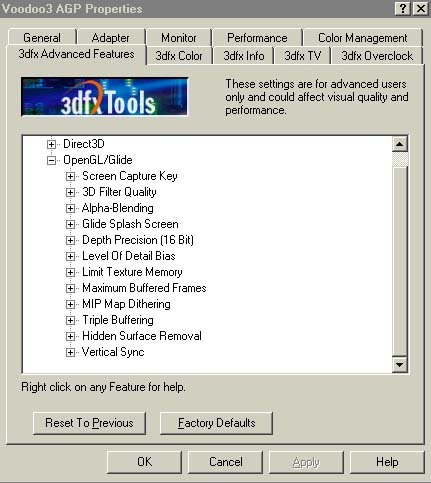The image size is (431, 483).
Task: Expand the Direct3D tree node
Action: coord(51,144)
